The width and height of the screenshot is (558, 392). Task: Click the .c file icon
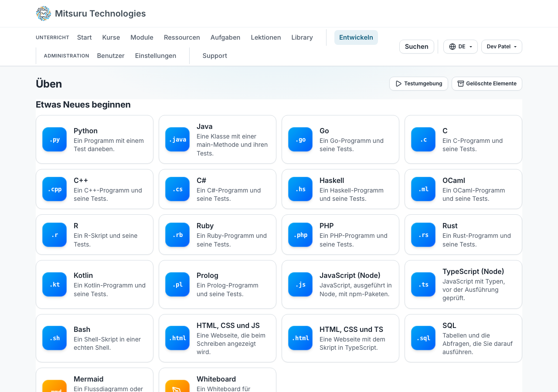point(423,139)
